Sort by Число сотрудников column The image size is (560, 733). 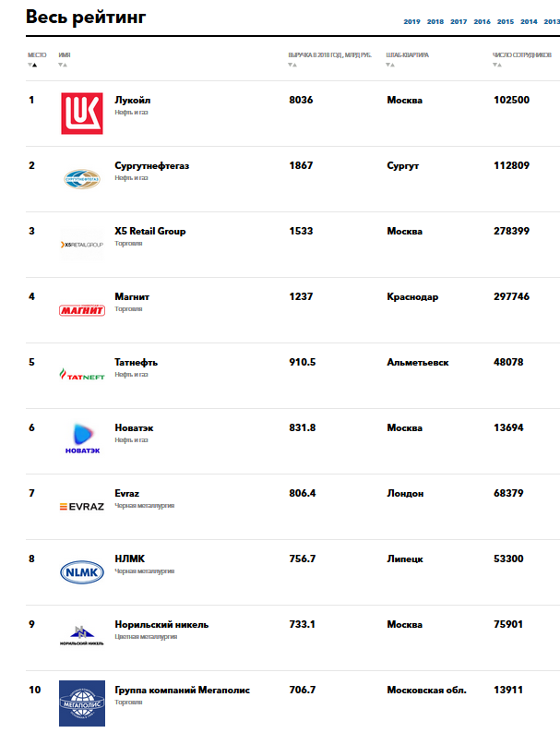coord(498,66)
